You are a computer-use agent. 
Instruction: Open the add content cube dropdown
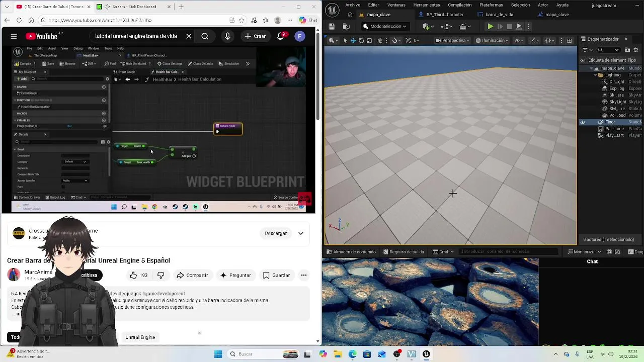point(428,26)
